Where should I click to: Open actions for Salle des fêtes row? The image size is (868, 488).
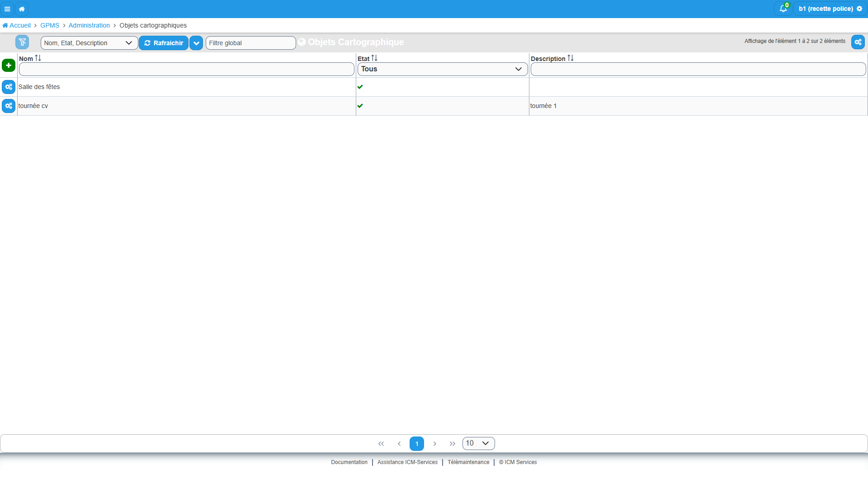pyautogui.click(x=9, y=87)
